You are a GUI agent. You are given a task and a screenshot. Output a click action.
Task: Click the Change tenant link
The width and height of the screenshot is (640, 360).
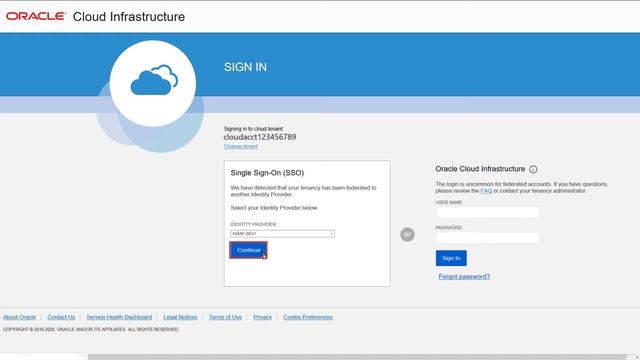click(241, 146)
